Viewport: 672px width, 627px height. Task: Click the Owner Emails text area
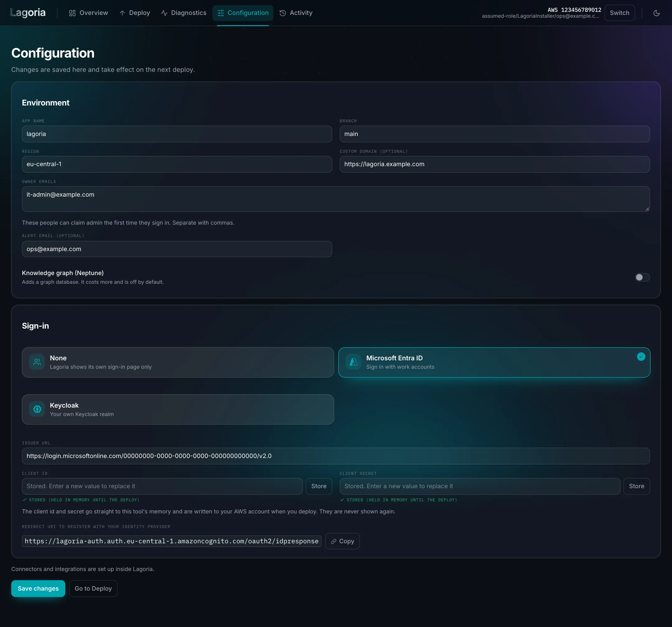click(336, 199)
